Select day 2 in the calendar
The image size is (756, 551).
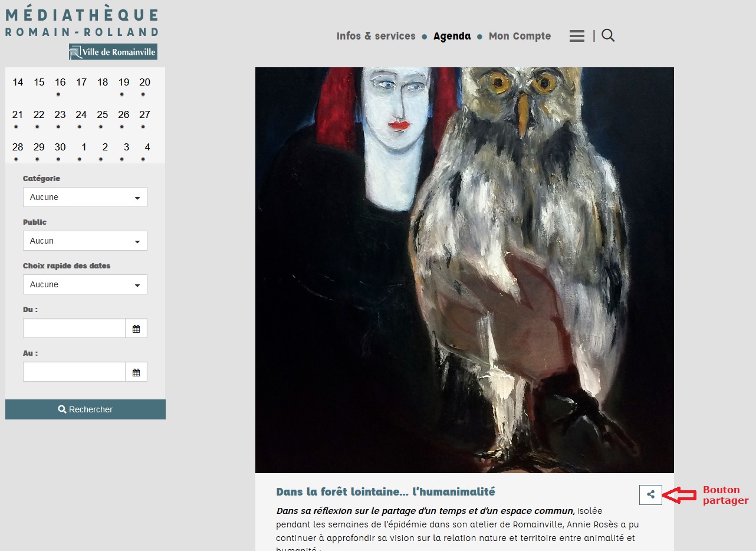pos(105,147)
